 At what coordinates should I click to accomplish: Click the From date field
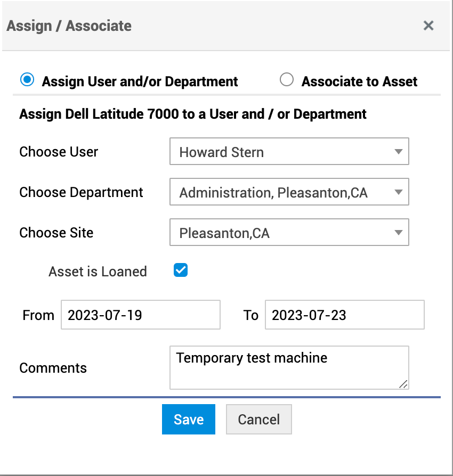141,315
